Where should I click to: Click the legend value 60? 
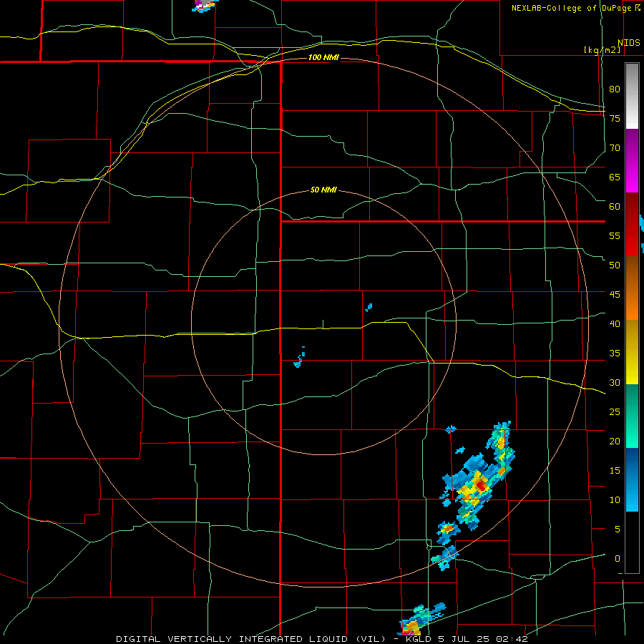pyautogui.click(x=615, y=207)
